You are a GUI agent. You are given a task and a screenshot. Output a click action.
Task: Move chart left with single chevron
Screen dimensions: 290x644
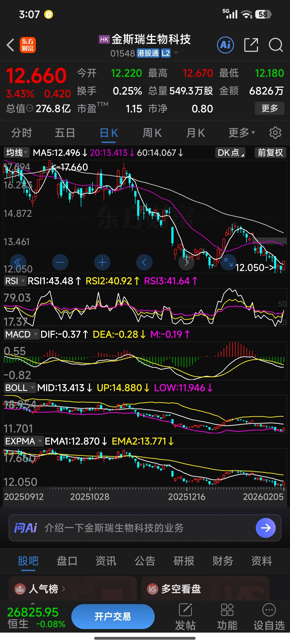144,262
